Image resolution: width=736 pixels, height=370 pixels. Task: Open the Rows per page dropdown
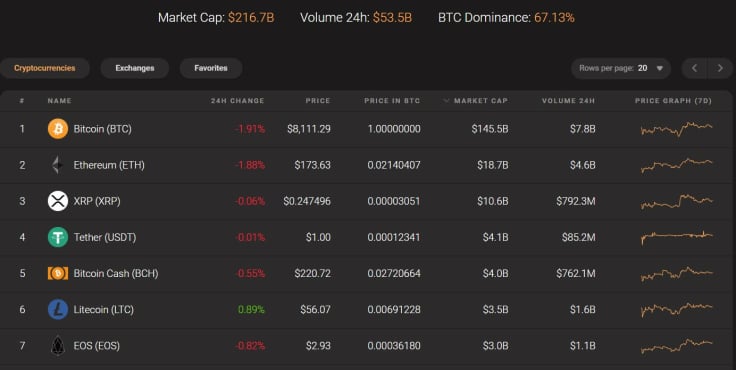[x=621, y=68]
